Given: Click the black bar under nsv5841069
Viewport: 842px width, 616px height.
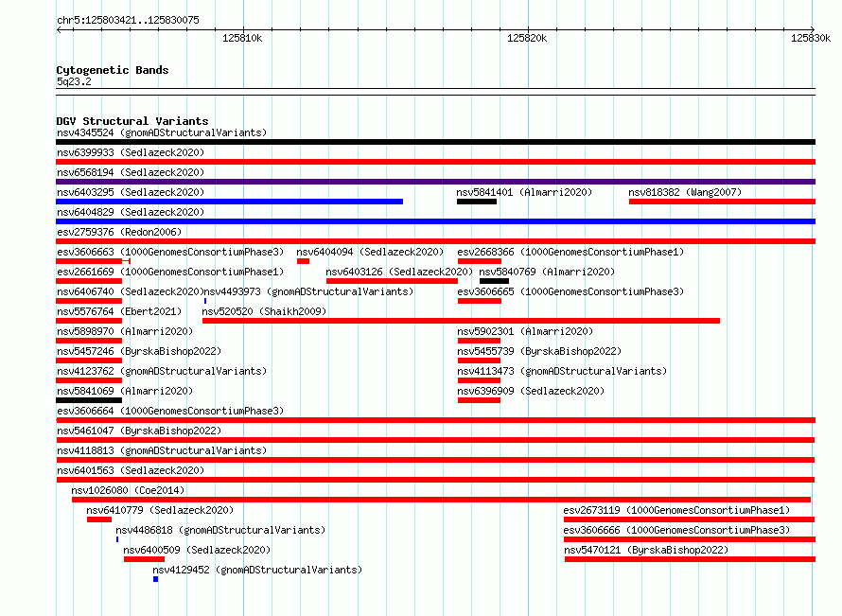Looking at the screenshot, I should (89, 400).
